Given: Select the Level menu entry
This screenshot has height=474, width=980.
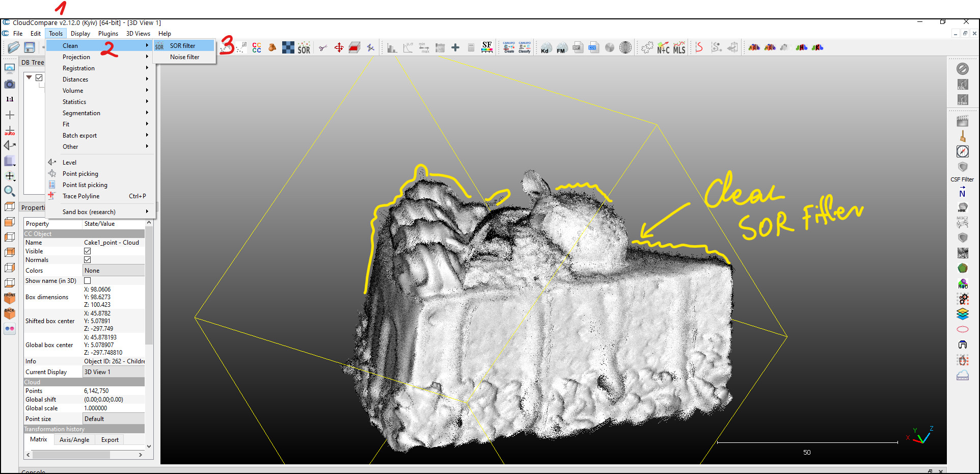Looking at the screenshot, I should [x=100, y=163].
